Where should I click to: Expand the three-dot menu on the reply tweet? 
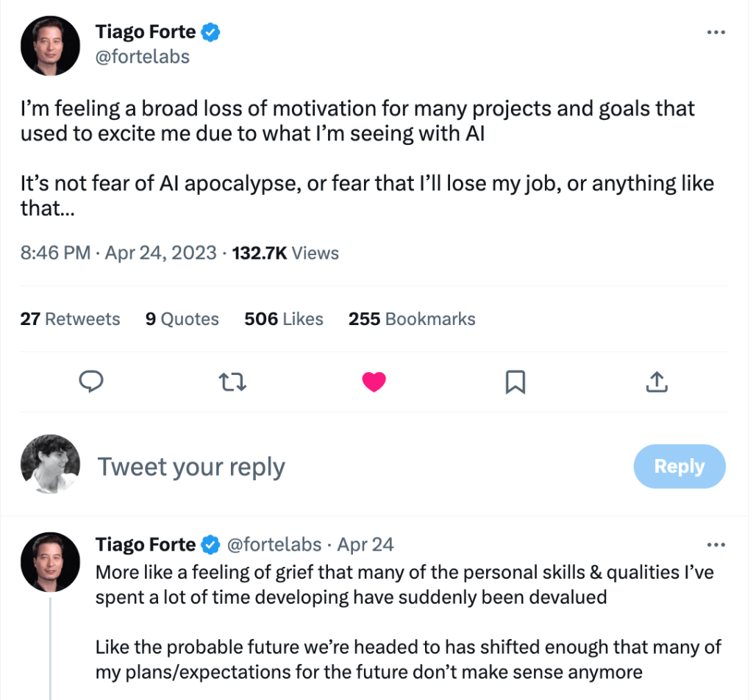[x=715, y=545]
